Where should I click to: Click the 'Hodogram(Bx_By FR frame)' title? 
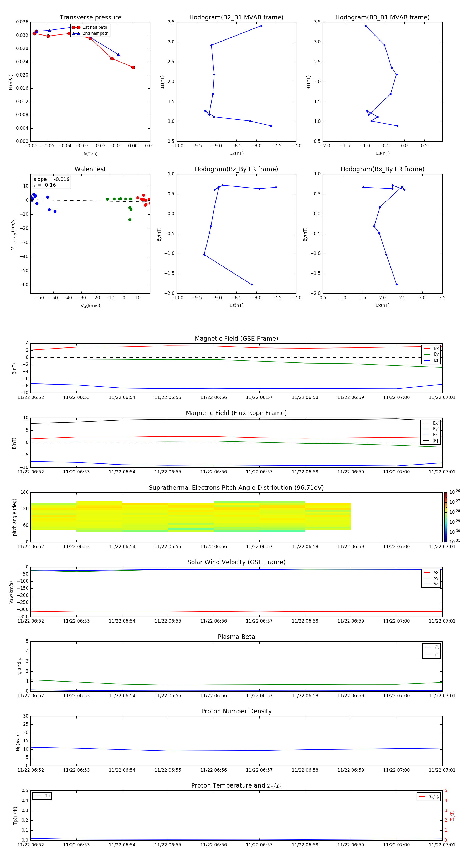382,169
